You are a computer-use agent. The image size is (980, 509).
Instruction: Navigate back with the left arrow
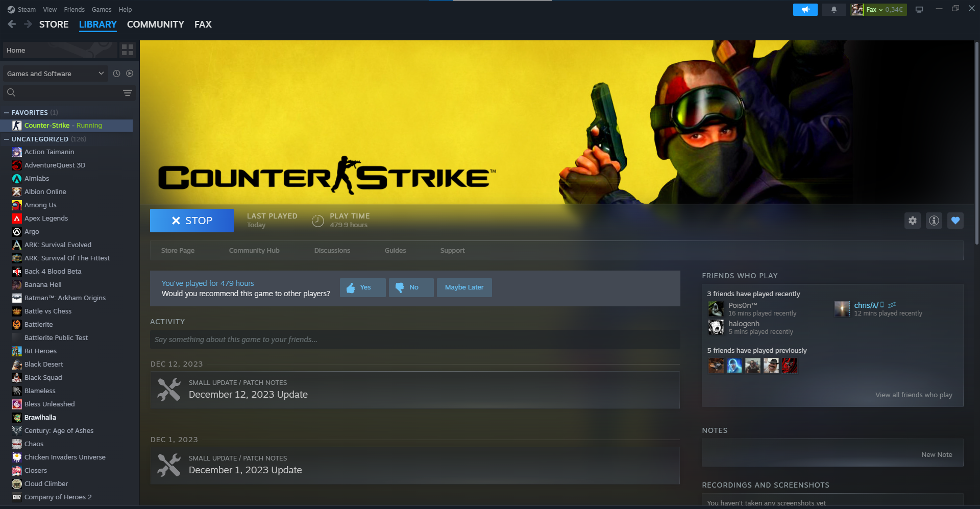12,25
